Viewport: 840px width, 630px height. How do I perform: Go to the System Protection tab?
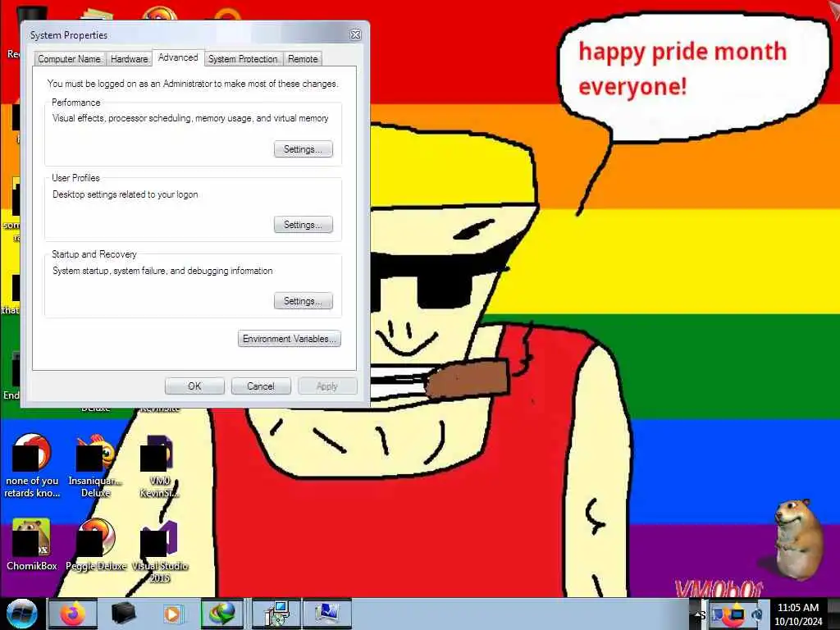[243, 59]
